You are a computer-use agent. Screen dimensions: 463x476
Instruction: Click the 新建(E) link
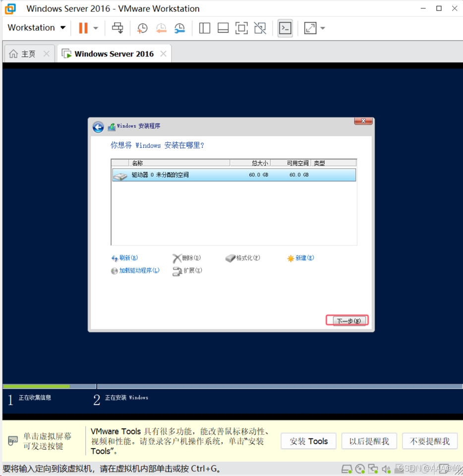tap(300, 258)
